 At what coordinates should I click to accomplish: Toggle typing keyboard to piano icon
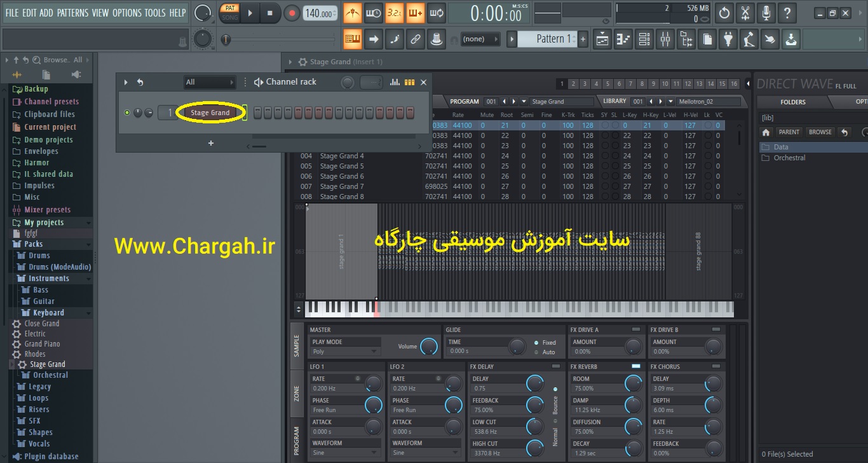coord(353,39)
